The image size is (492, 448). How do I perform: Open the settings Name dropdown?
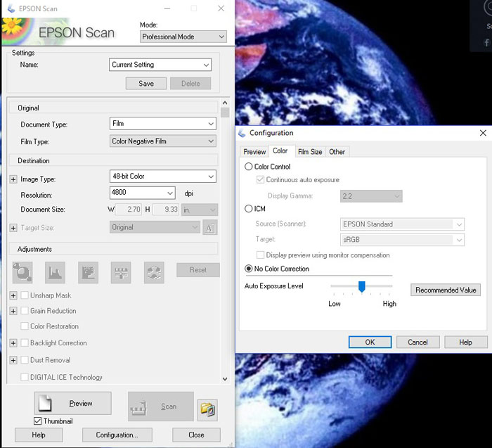coord(160,65)
